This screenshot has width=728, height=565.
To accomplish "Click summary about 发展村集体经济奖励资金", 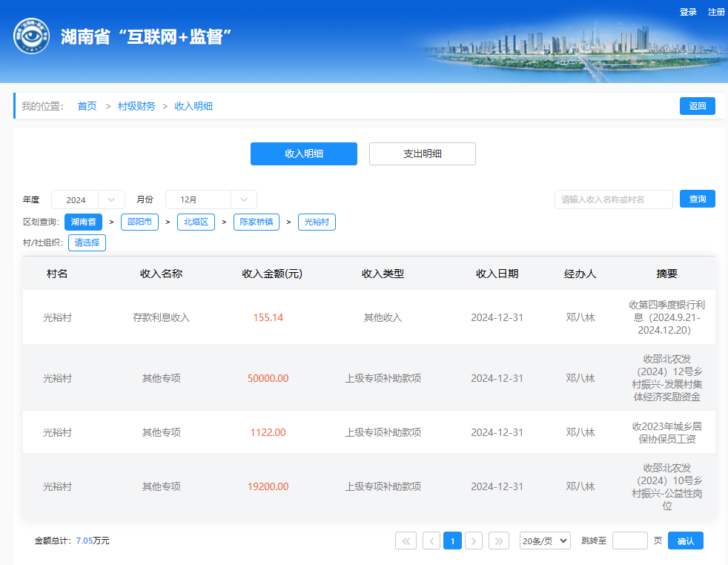I will tap(666, 378).
